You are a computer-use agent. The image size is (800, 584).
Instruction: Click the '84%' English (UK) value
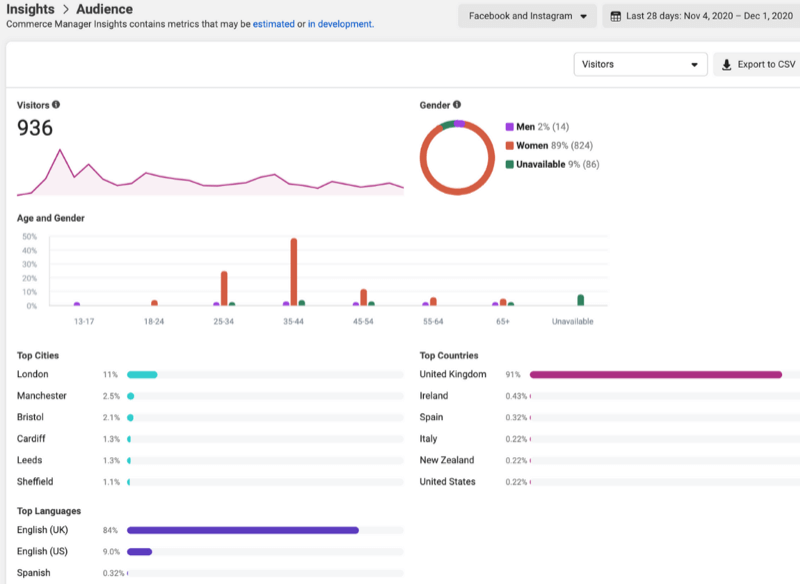coord(110,530)
